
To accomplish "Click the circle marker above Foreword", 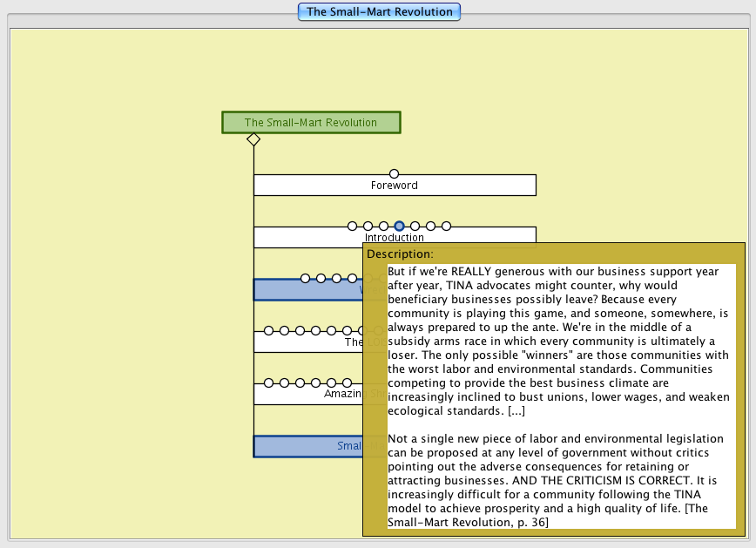I will 394,174.
